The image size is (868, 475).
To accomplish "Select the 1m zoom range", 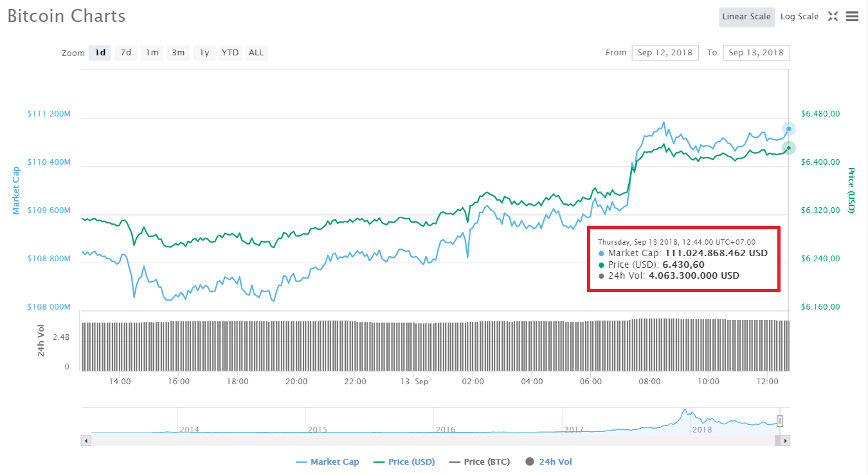I will click(152, 53).
